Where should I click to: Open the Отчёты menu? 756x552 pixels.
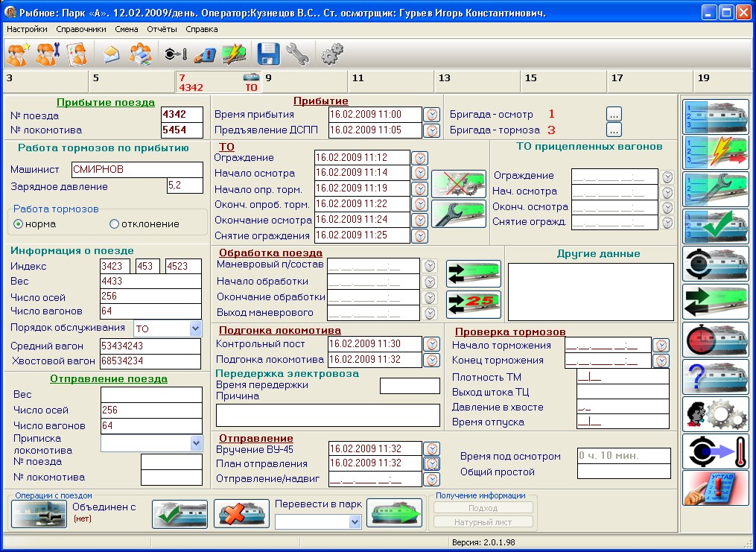coord(162,29)
